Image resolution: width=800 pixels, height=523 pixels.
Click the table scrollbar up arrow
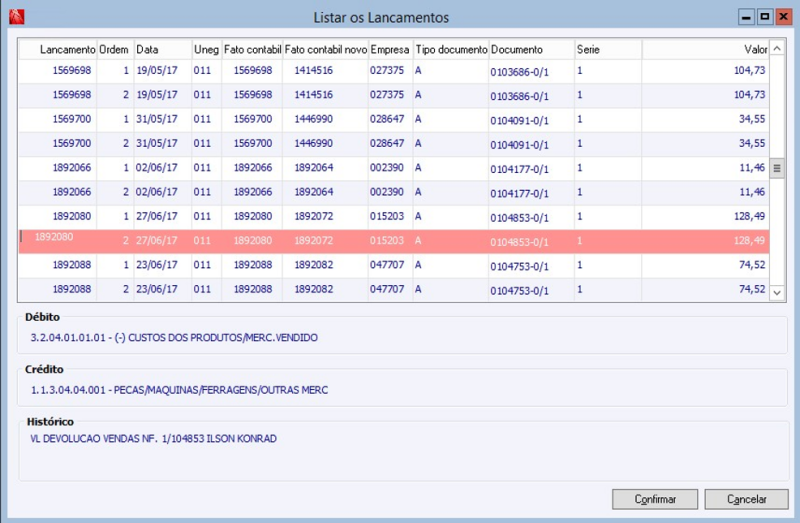coord(777,48)
